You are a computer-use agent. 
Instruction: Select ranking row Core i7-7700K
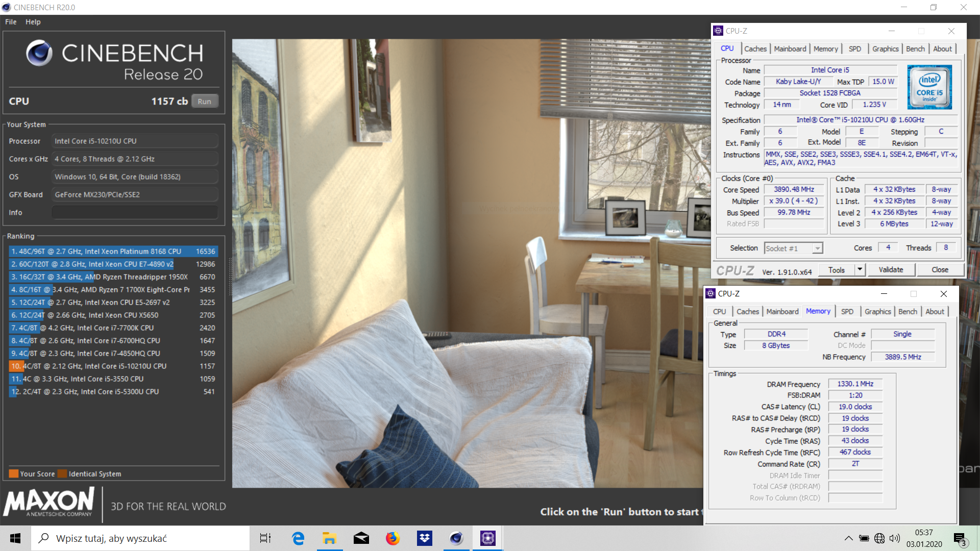click(113, 328)
